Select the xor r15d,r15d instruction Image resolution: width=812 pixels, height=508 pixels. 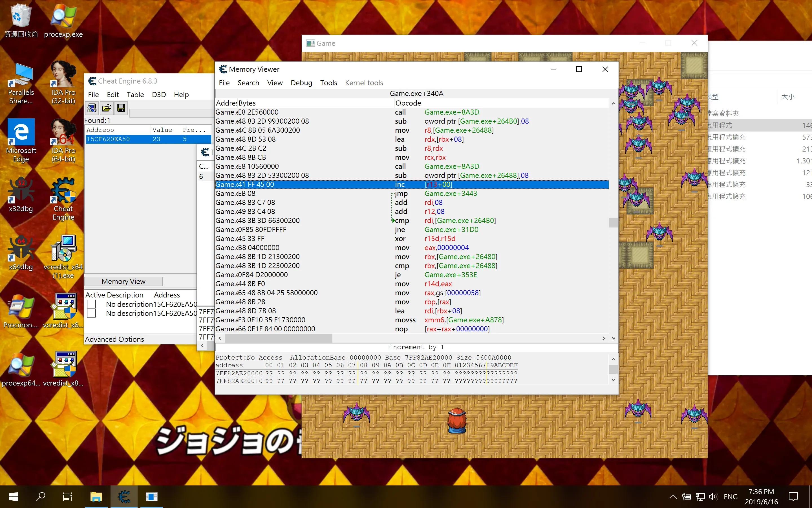(412, 238)
